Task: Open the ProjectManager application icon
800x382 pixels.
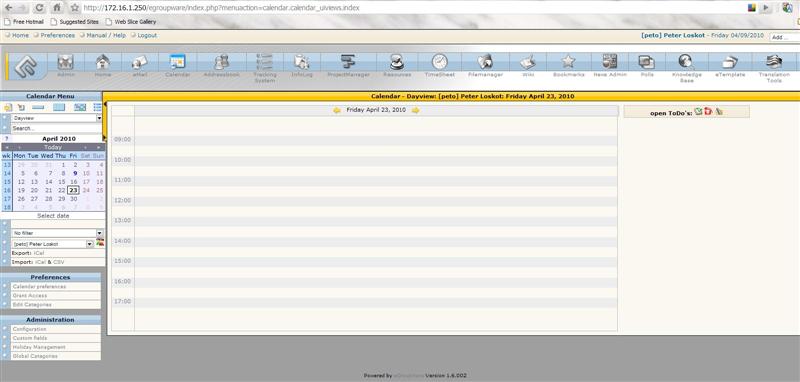Action: pyautogui.click(x=348, y=62)
